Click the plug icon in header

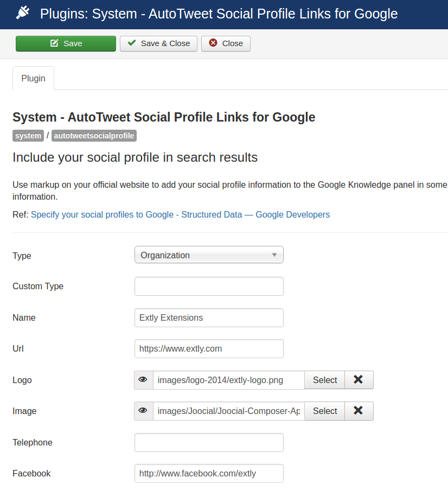23,13
